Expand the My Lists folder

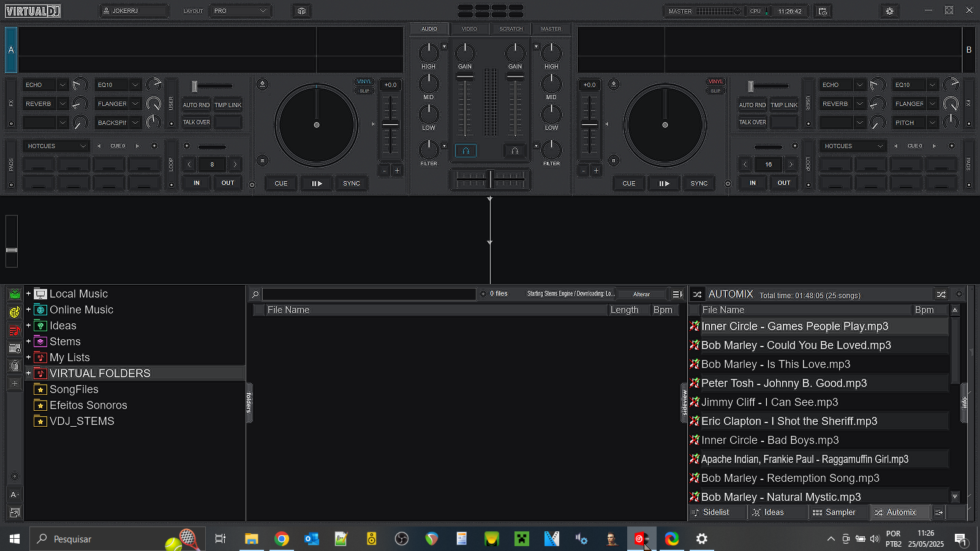pyautogui.click(x=28, y=358)
